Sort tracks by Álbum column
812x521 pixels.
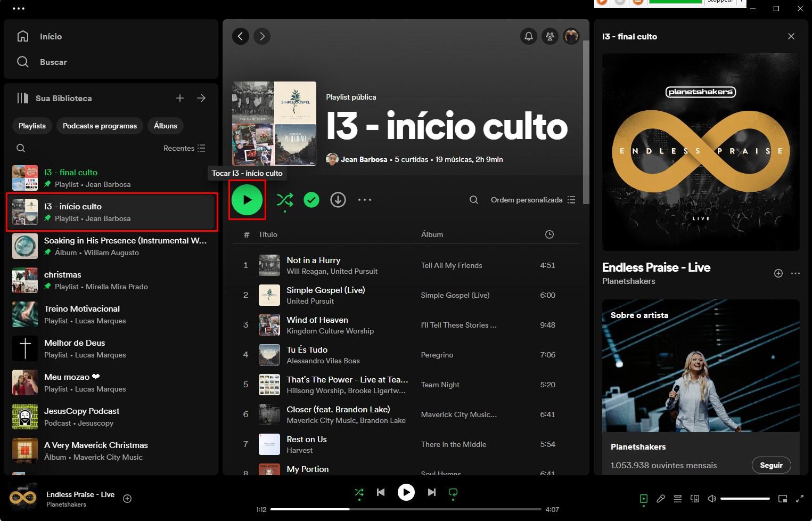tap(432, 234)
